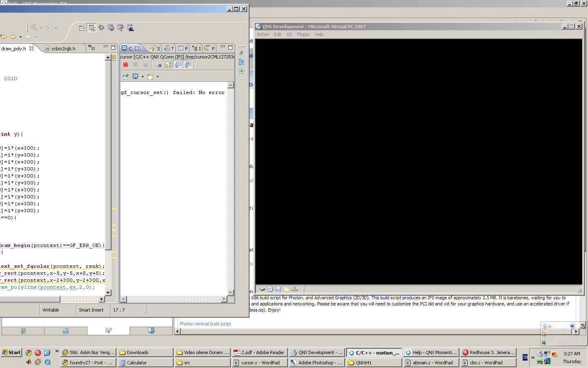Screen dimensions: 588x368
Task: Toggle the Scroll Lock button in console
Action: pos(168,65)
